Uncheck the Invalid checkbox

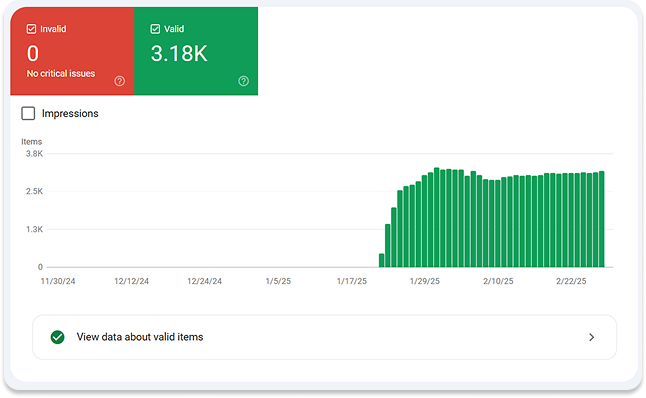[x=31, y=29]
